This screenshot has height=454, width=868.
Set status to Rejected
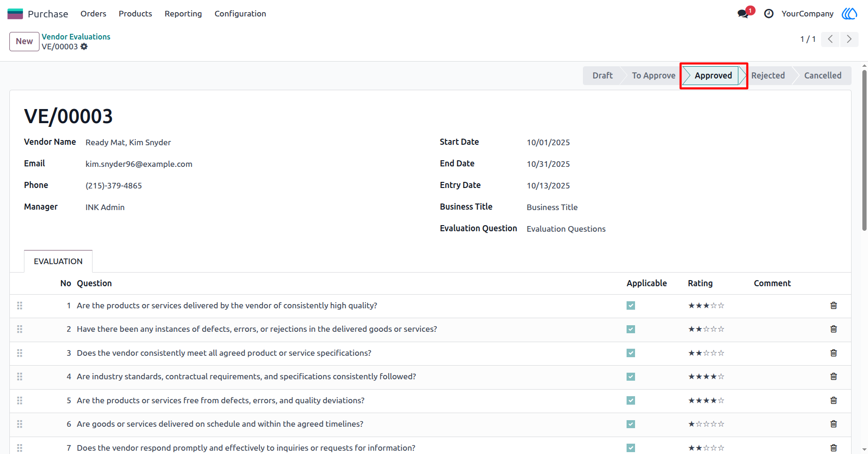click(768, 76)
